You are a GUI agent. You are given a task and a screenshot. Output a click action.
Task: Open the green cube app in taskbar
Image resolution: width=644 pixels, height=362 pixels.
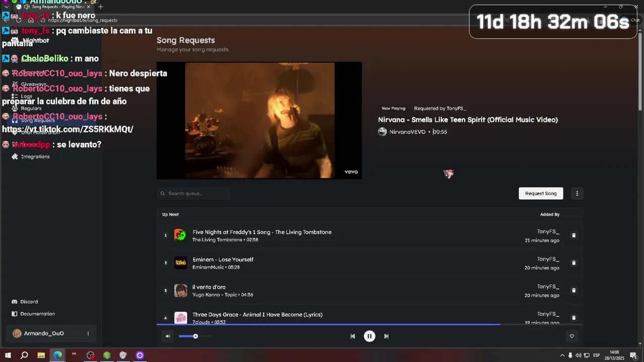click(x=107, y=355)
